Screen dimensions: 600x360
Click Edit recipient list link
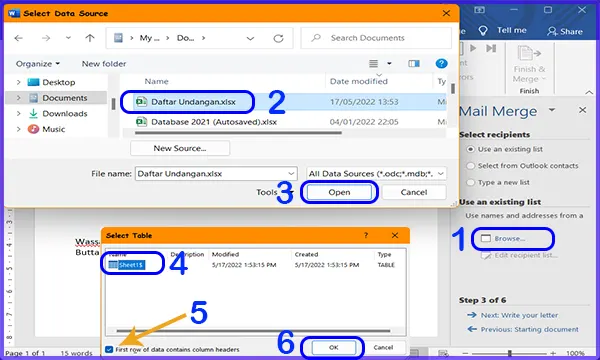tap(525, 255)
